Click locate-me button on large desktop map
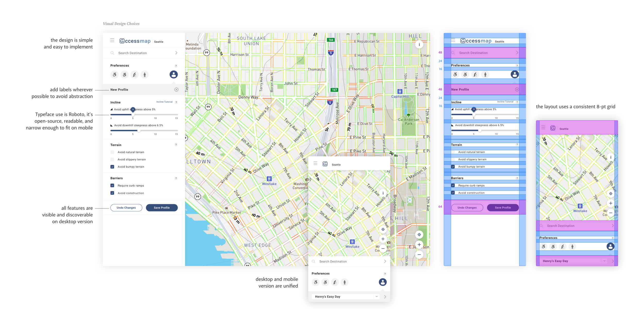The width and height of the screenshot is (644, 323). pyautogui.click(x=419, y=235)
